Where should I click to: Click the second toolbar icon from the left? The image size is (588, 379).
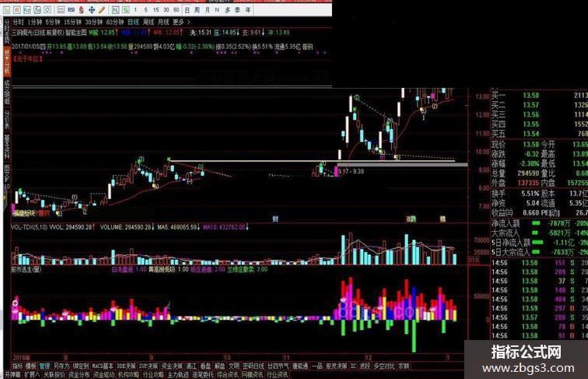tap(17, 10)
